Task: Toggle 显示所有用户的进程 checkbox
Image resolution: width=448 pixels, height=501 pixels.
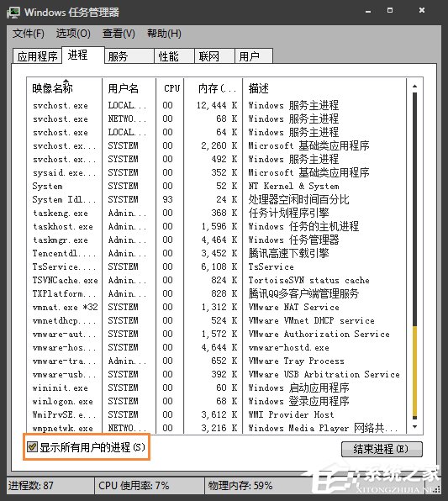Action: pos(32,447)
